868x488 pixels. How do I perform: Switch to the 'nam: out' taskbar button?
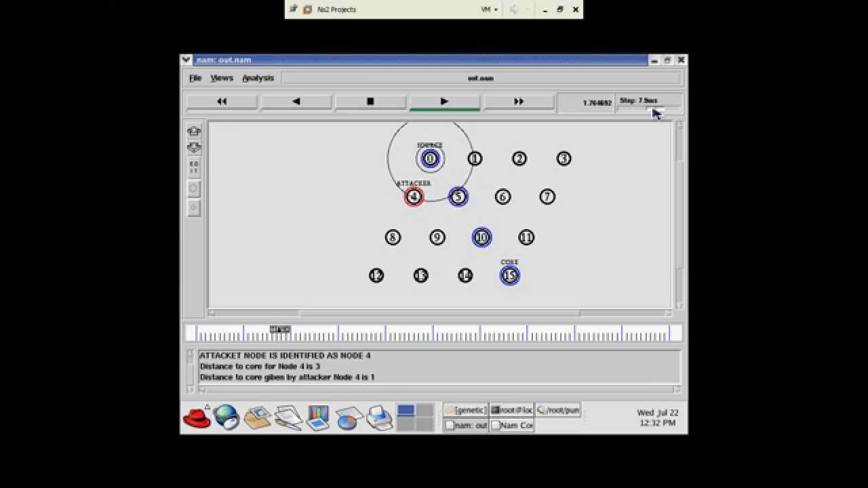(x=465, y=425)
